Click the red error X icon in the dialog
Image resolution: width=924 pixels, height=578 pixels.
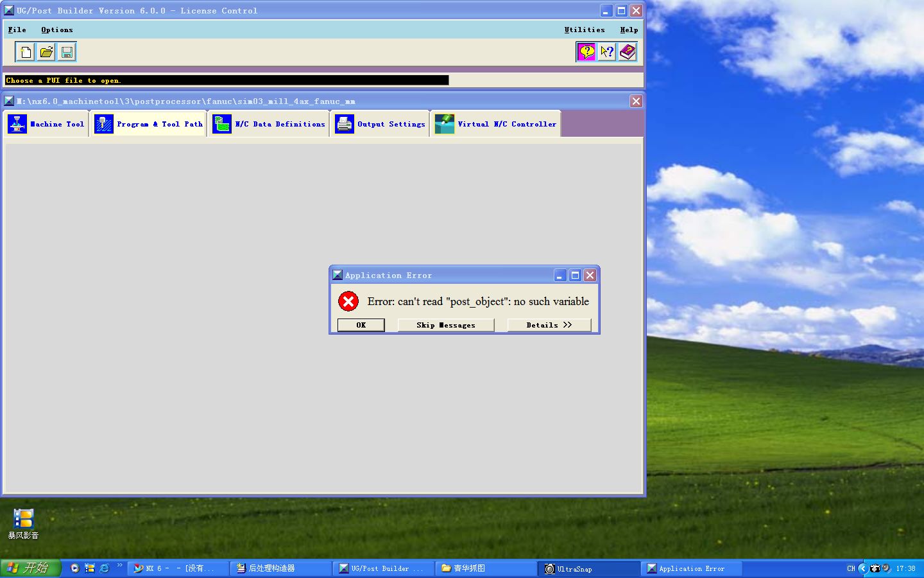pyautogui.click(x=348, y=301)
